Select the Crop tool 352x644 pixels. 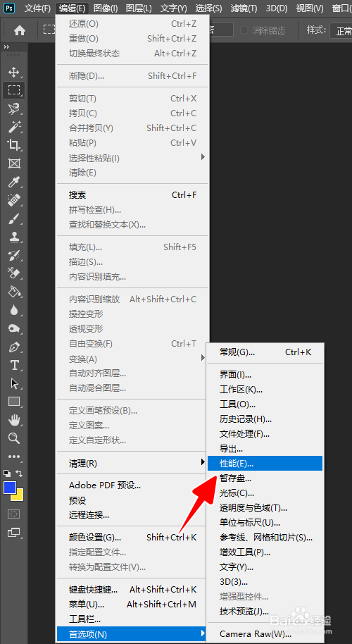click(14, 145)
